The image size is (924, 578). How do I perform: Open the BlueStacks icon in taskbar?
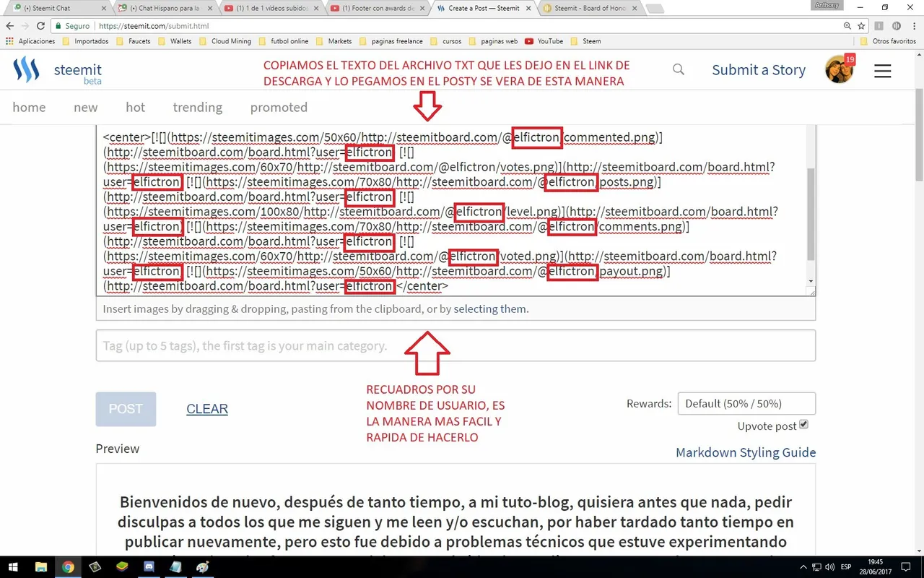122,567
